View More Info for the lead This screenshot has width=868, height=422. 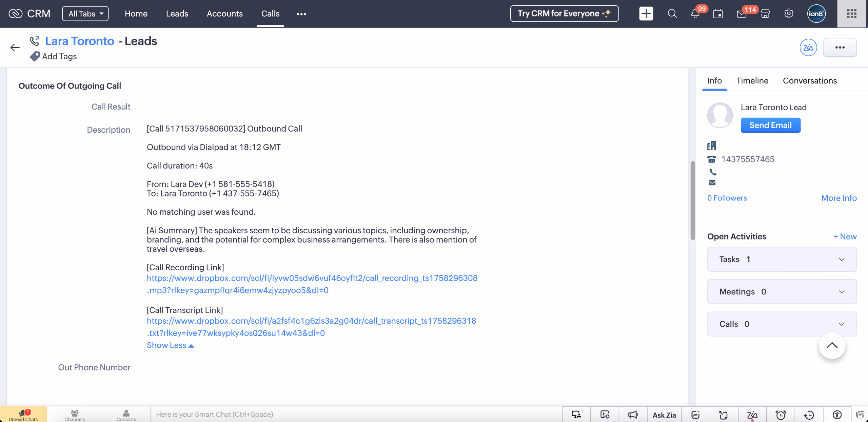coord(839,198)
